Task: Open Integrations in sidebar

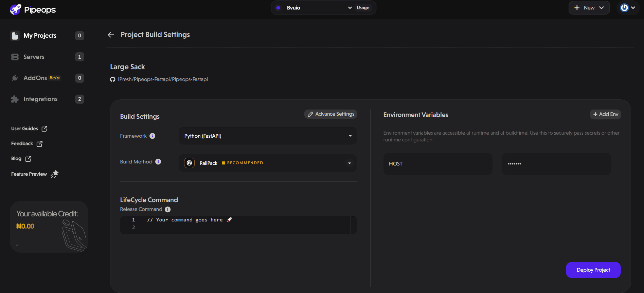Action: point(40,99)
